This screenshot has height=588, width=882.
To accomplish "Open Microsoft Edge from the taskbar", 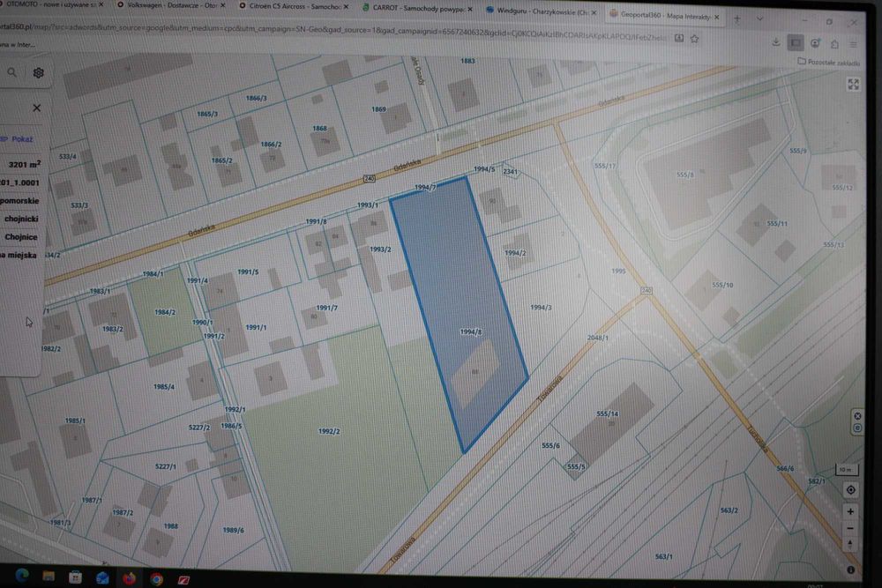I will [22, 576].
